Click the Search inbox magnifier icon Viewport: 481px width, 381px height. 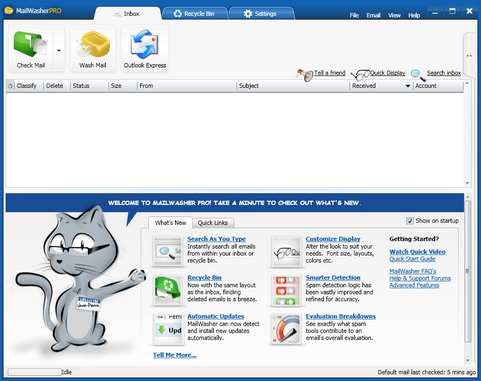[x=418, y=75]
